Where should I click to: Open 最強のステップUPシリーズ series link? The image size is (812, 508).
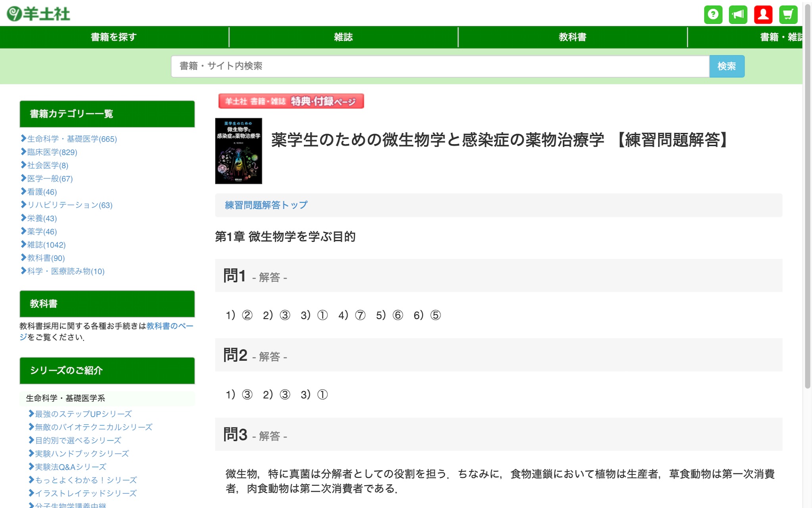pyautogui.click(x=83, y=414)
